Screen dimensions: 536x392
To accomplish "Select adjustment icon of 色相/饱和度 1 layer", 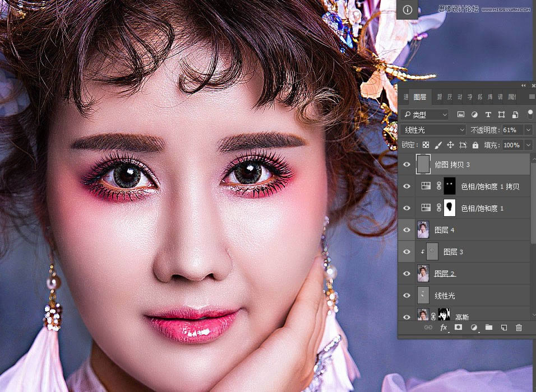I will coord(426,208).
